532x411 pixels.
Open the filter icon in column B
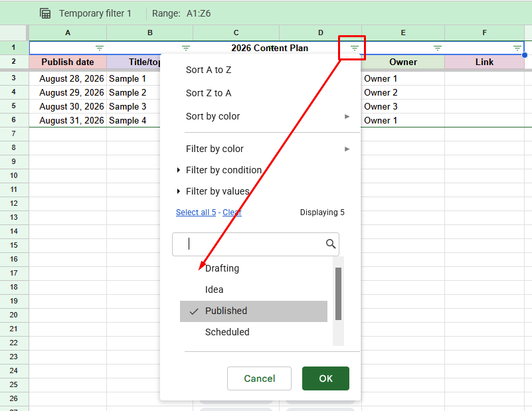tap(186, 48)
